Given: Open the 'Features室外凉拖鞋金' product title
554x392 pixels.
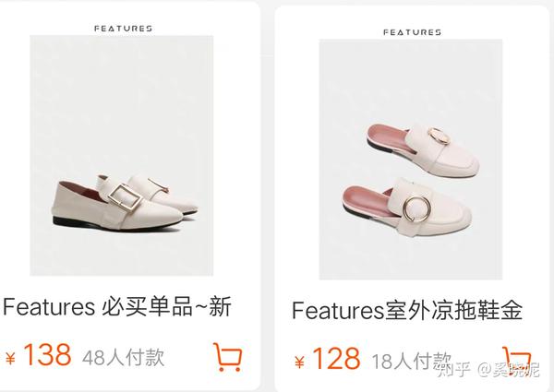Looking at the screenshot, I should 407,310.
